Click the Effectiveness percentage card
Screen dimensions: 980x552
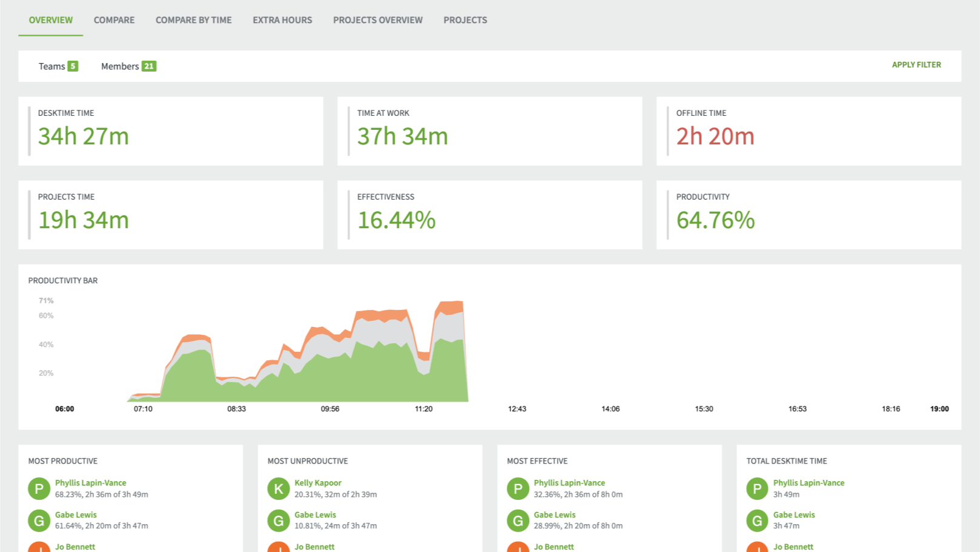coord(490,215)
